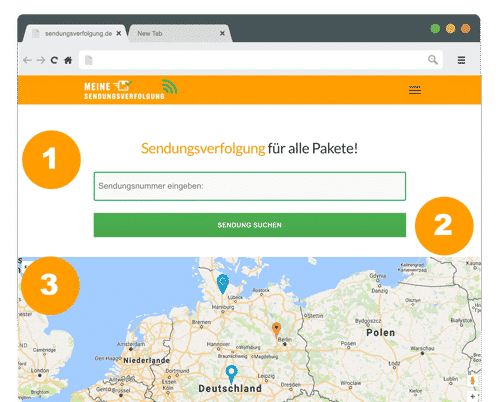
Task: Open the browser hamburger menu
Action: 461,60
